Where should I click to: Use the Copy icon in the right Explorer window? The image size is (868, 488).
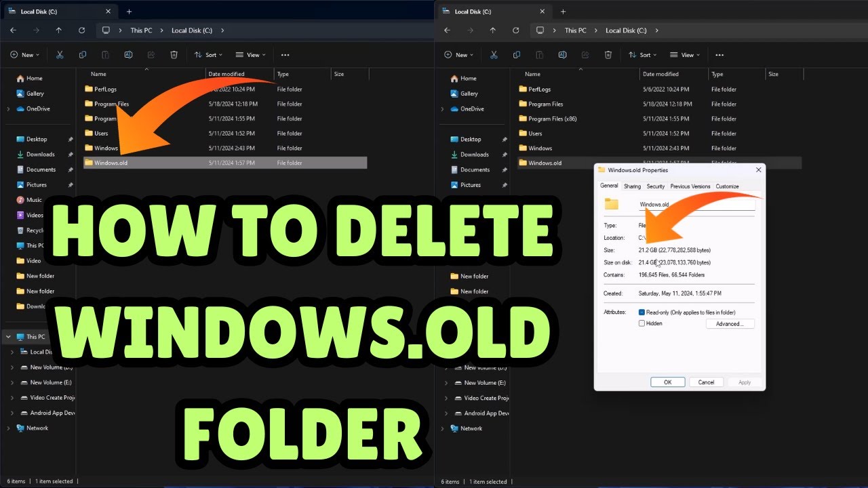coord(517,55)
